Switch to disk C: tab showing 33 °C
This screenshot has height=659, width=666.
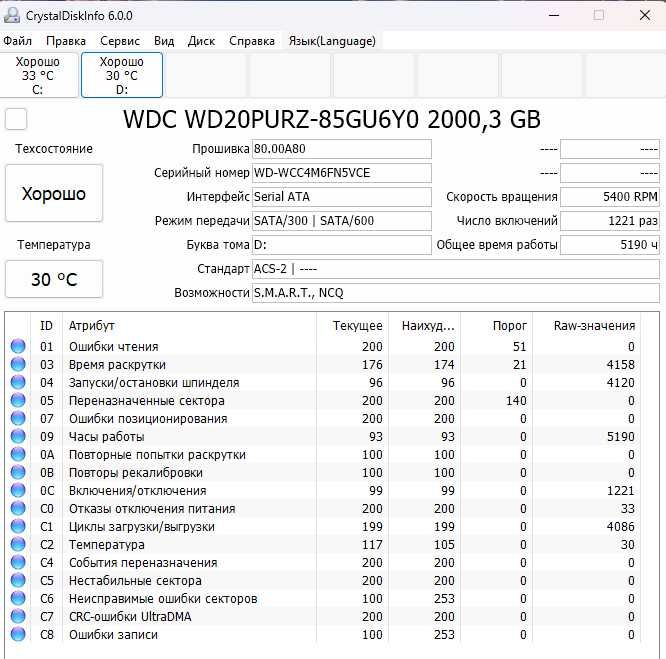[38, 75]
